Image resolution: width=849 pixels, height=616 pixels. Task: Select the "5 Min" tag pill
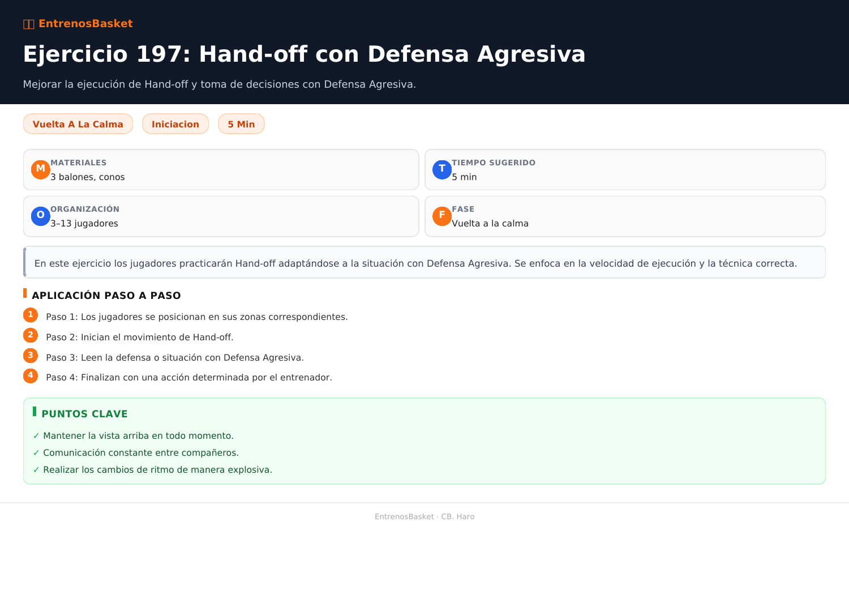(x=241, y=124)
